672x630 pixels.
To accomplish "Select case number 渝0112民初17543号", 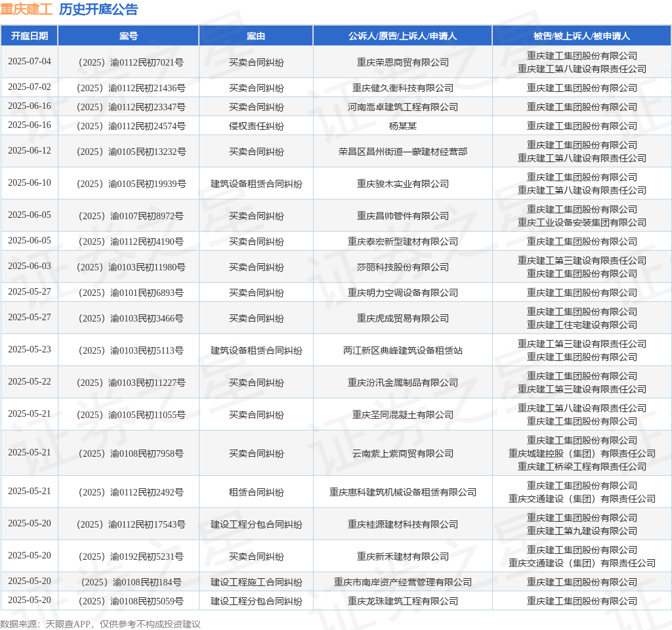I will [x=131, y=524].
